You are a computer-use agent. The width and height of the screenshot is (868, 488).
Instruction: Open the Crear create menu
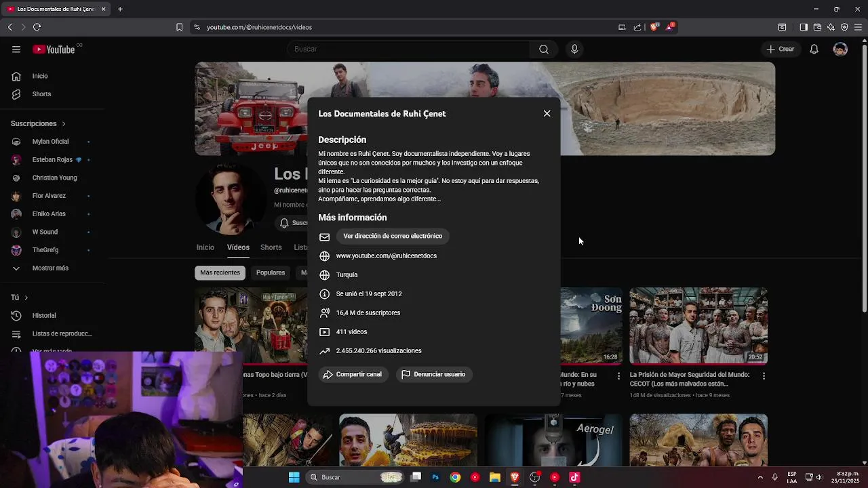781,49
